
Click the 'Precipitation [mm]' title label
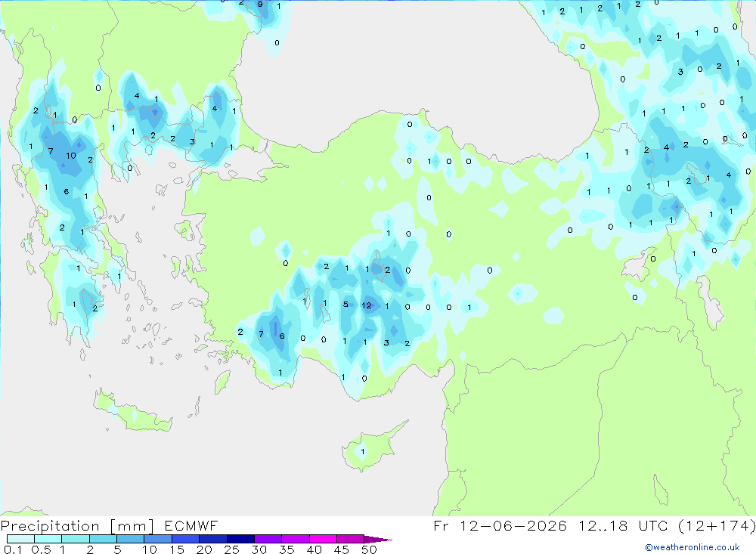[77, 526]
